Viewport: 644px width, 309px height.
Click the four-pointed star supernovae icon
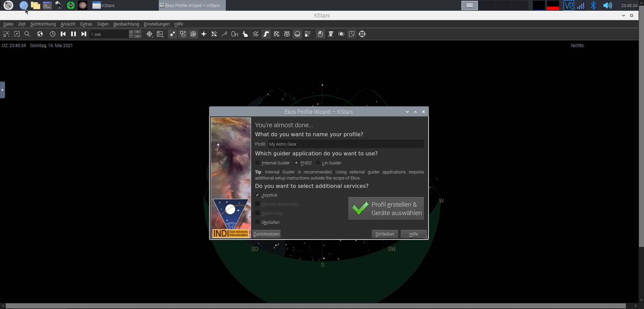(204, 34)
